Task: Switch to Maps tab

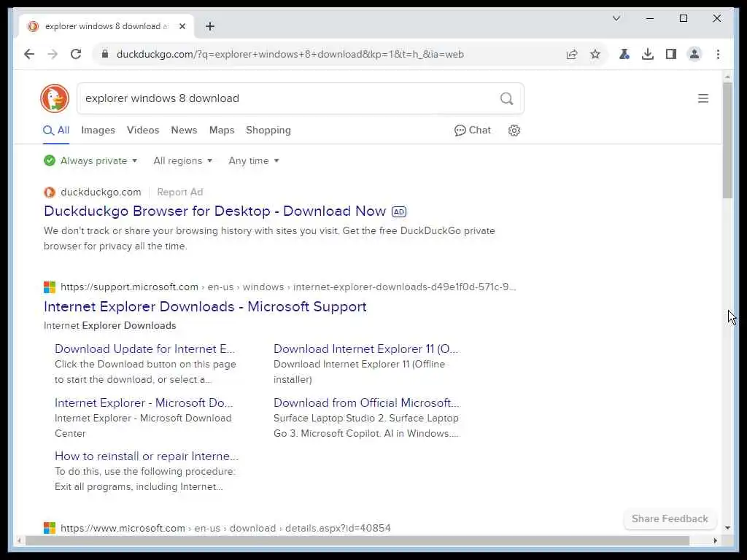Action: point(222,131)
